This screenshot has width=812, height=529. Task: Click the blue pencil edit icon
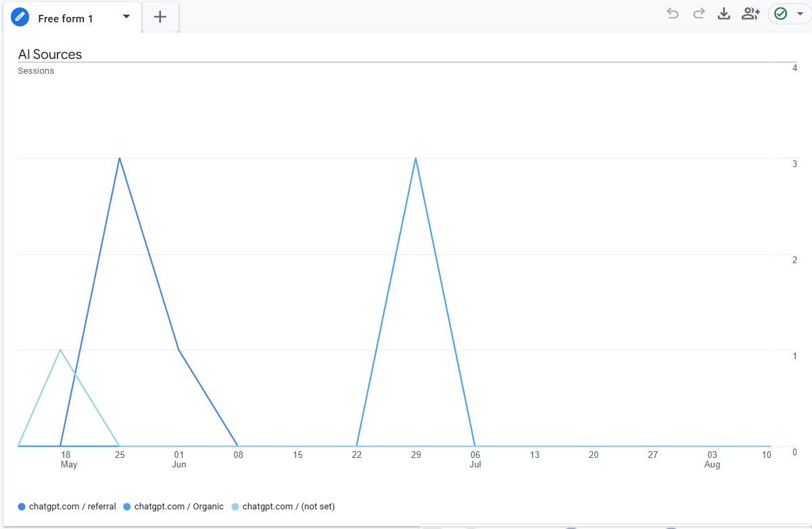coord(20,18)
